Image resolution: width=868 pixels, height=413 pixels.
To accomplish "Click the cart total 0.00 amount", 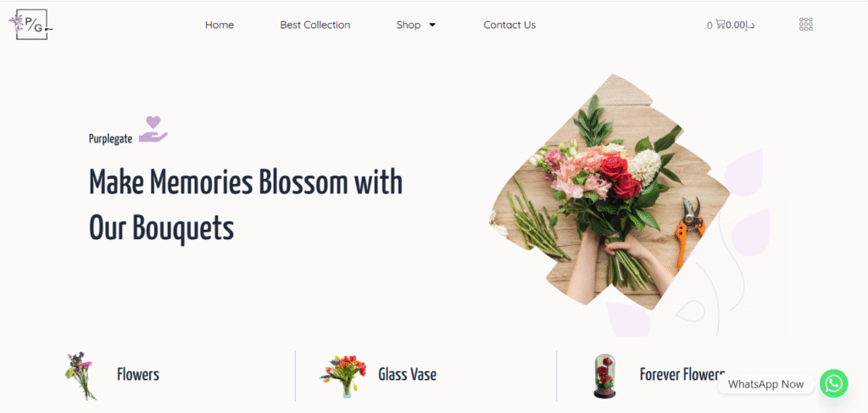I will 741,25.
